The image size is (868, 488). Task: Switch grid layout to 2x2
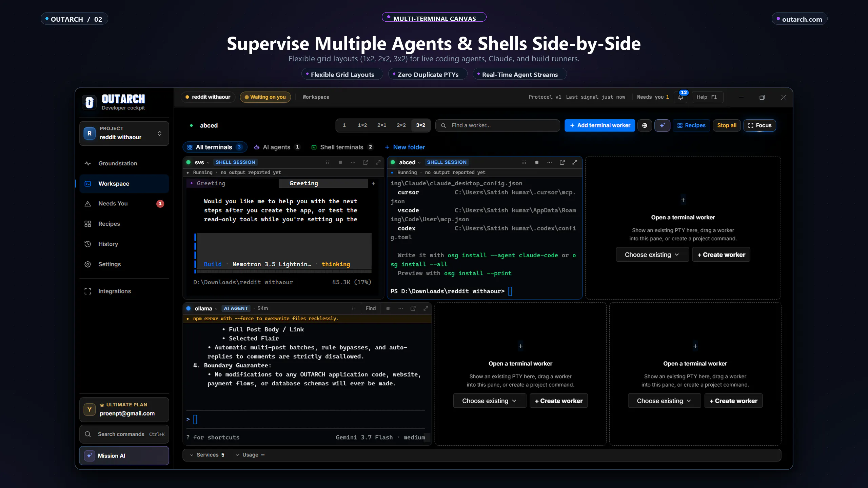(401, 125)
